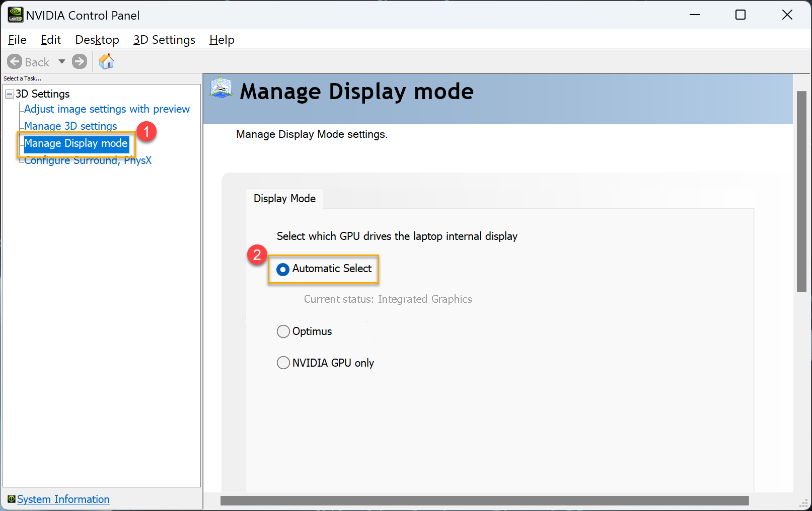Choose the Optimus display mode
This screenshot has width=812, height=511.
(x=283, y=331)
